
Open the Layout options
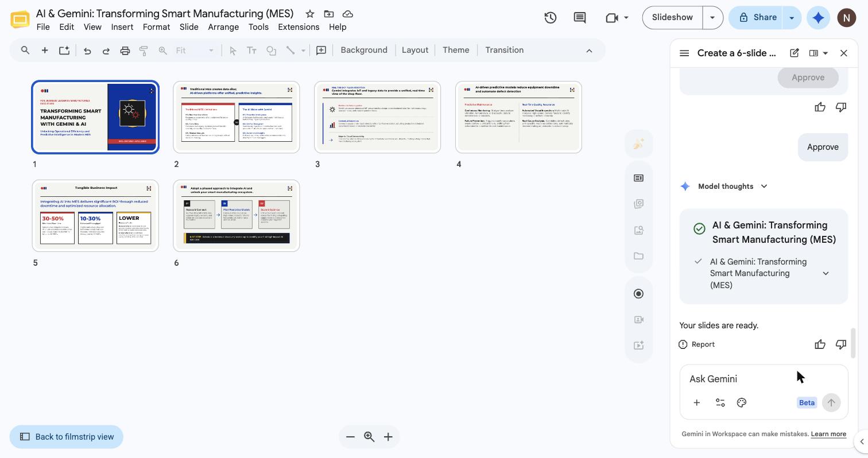(415, 51)
